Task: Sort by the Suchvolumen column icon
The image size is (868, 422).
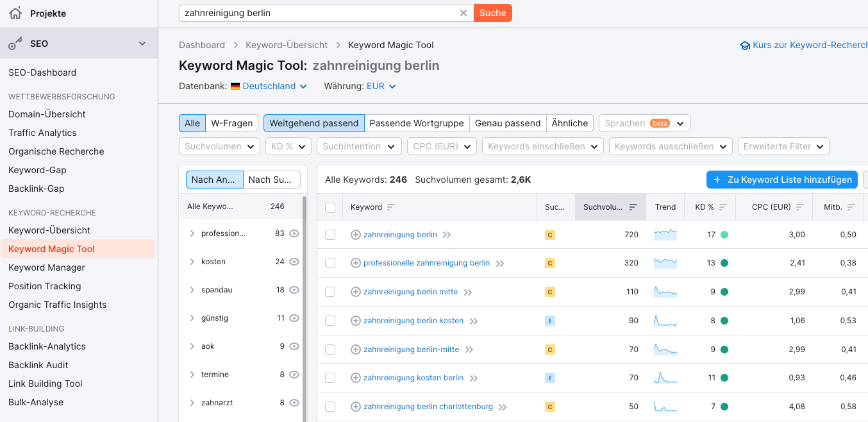Action: [x=633, y=207]
